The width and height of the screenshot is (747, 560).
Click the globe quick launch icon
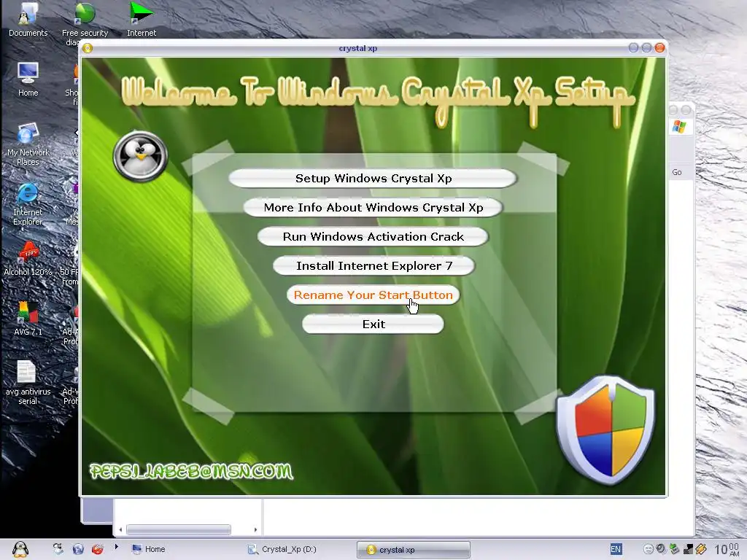point(78,549)
